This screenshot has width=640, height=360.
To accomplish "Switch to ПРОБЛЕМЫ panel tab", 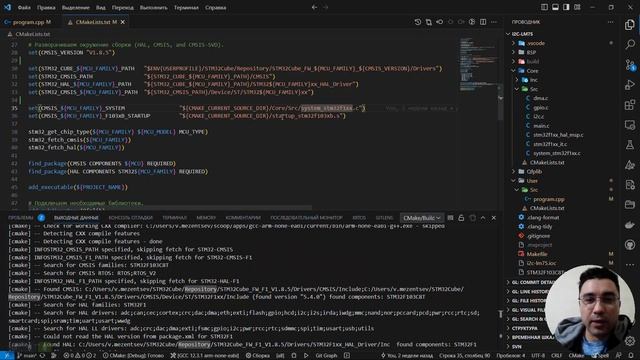I will (x=20, y=218).
